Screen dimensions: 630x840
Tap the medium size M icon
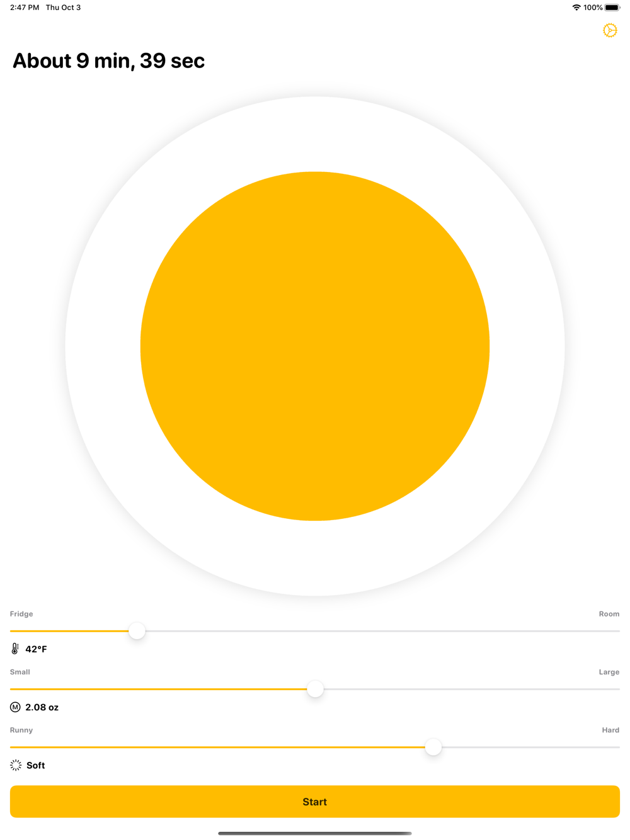coord(15,707)
